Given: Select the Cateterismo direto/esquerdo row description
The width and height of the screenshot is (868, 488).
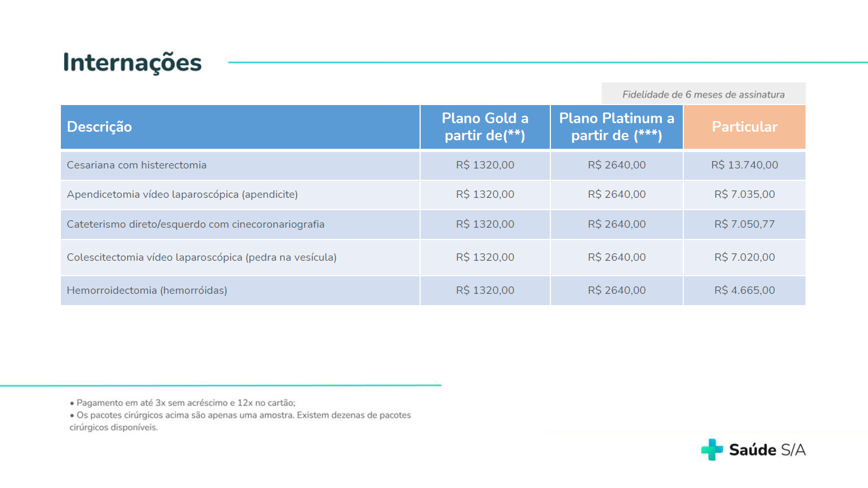Looking at the screenshot, I should (195, 225).
